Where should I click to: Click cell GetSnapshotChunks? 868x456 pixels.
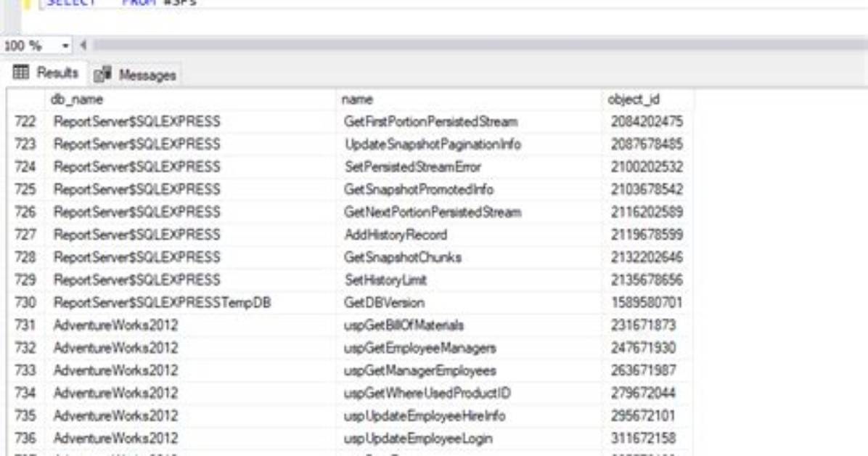click(469, 257)
